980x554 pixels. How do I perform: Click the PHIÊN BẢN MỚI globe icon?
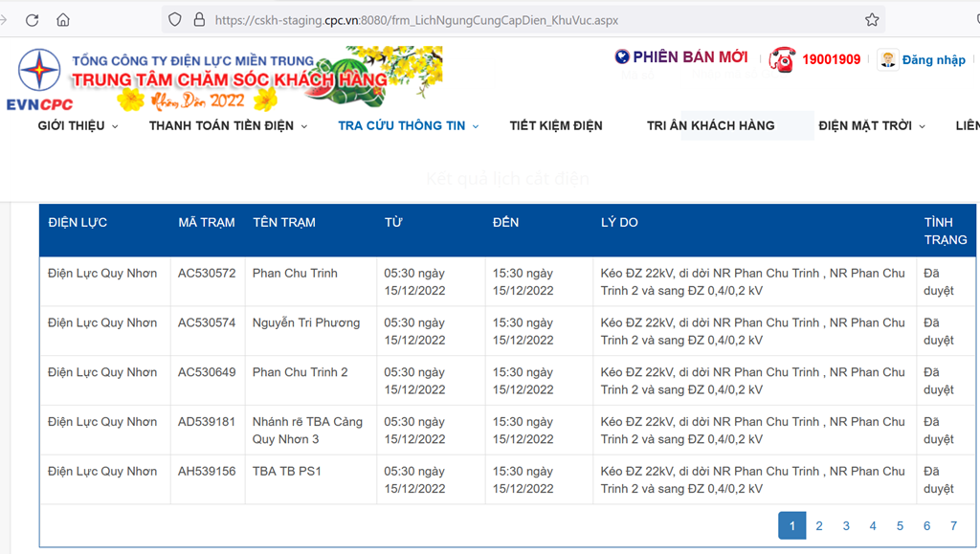tap(622, 56)
